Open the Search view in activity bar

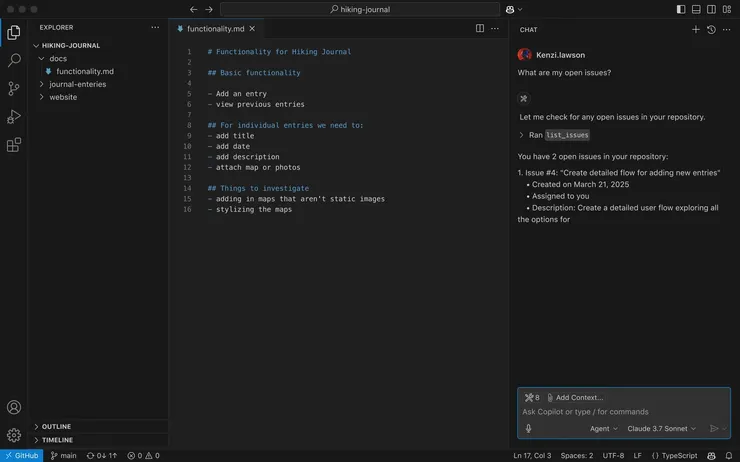point(14,61)
